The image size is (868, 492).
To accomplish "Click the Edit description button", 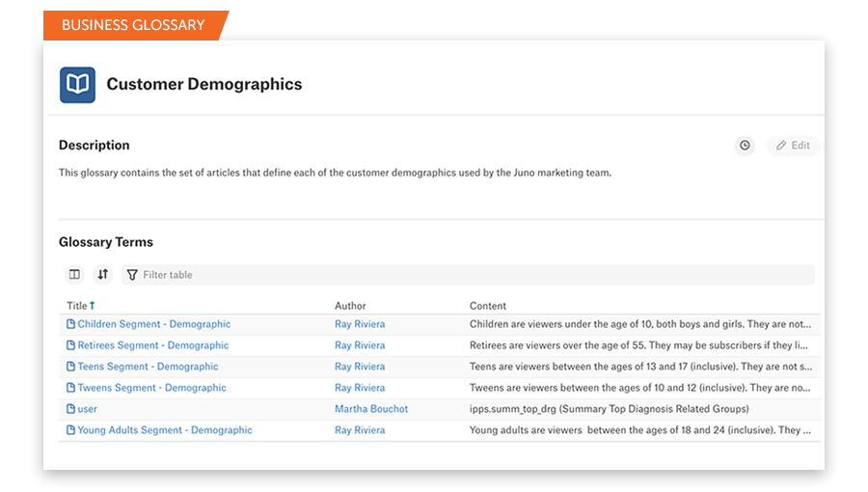I will pos(793,146).
